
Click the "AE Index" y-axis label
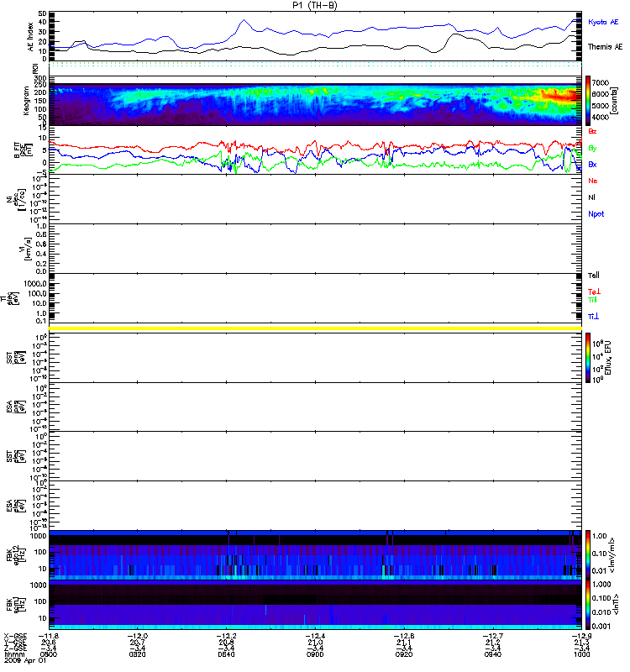tap(30, 37)
